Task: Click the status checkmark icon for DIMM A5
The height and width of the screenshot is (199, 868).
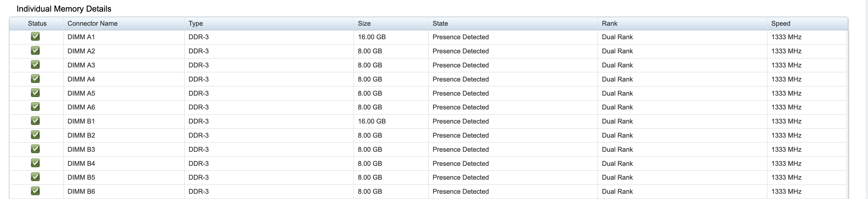Action: (35, 92)
